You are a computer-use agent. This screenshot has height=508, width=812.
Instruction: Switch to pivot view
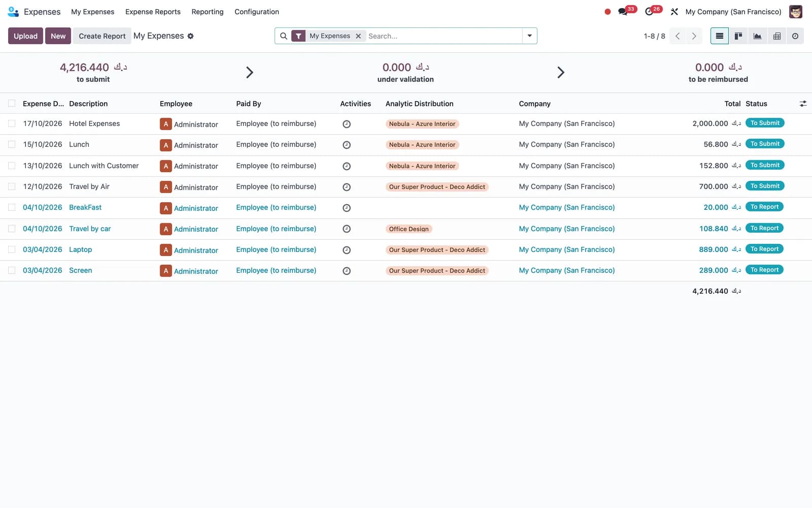tap(776, 36)
